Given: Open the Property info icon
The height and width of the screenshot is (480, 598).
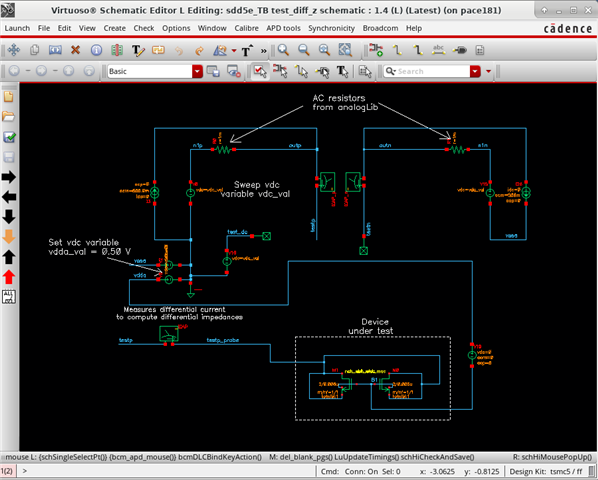Looking at the screenshot, I should coord(96,50).
